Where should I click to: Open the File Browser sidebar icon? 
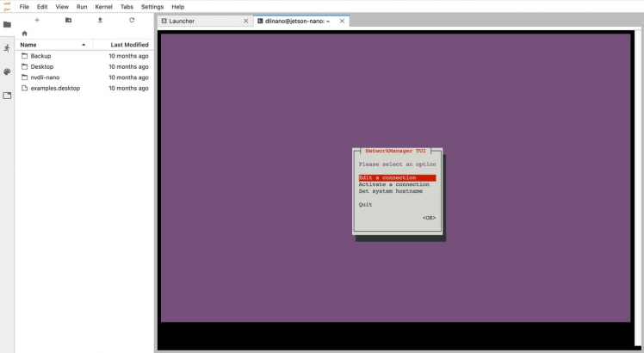[7, 25]
